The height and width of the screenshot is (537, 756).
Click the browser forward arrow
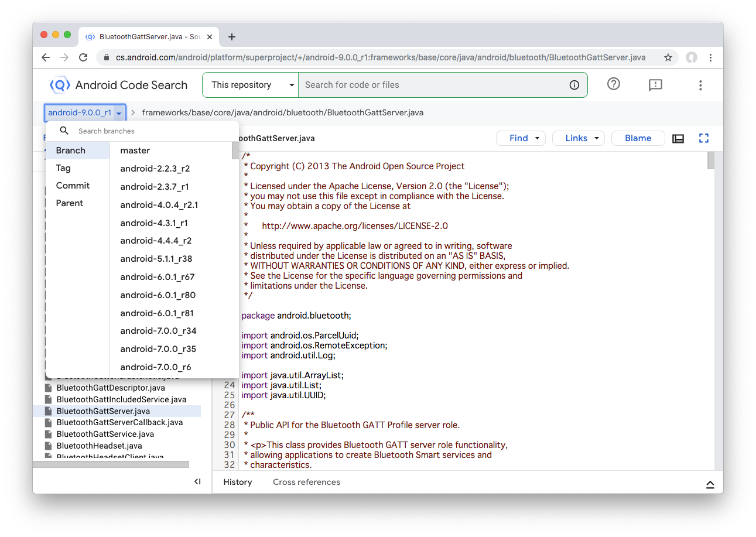[64, 57]
